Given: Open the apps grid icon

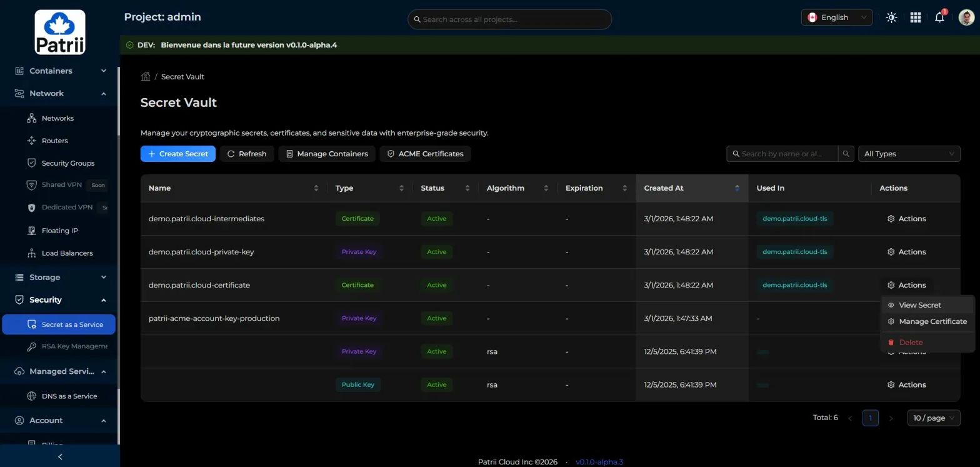Looking at the screenshot, I should pos(916,18).
